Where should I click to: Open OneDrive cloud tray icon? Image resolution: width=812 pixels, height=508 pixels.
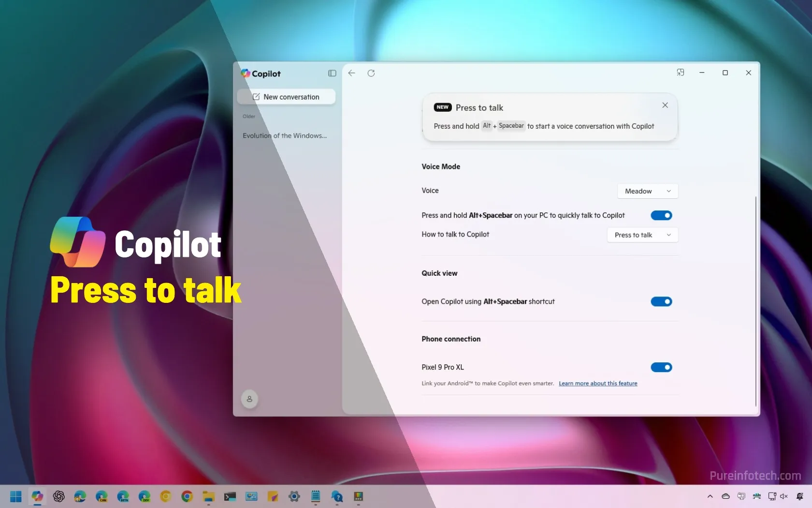pyautogui.click(x=725, y=496)
